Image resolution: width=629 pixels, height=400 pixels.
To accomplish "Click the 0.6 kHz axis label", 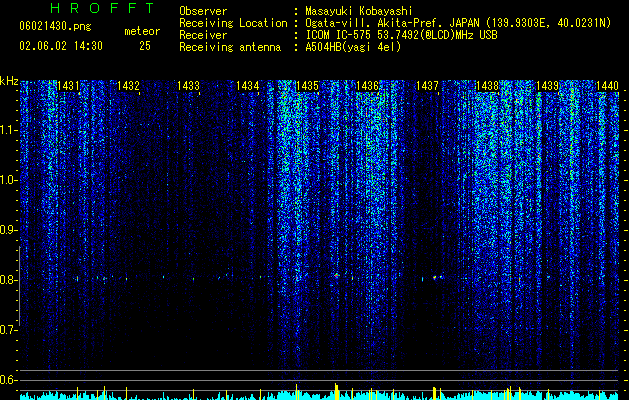I will (x=8, y=380).
